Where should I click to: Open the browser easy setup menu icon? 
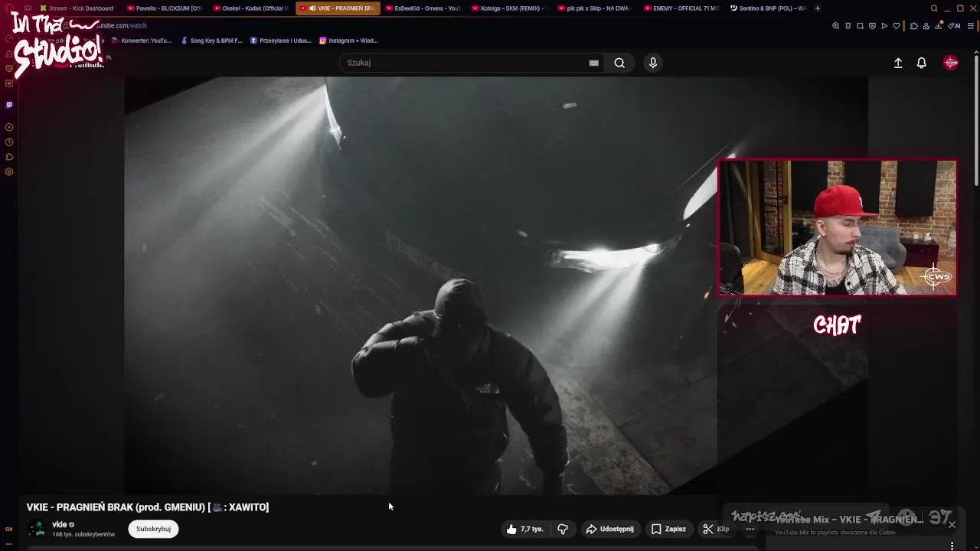point(971,26)
